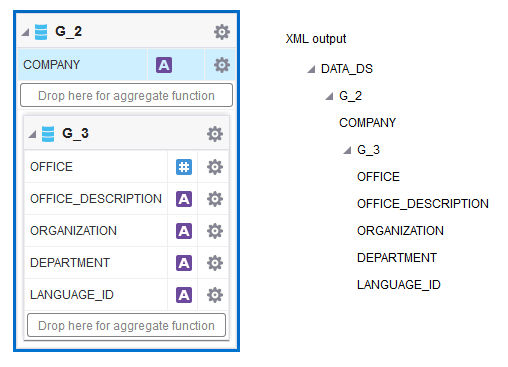Open the LANGUAGE_ID element gear menu
This screenshot has width=508, height=367.
(215, 295)
